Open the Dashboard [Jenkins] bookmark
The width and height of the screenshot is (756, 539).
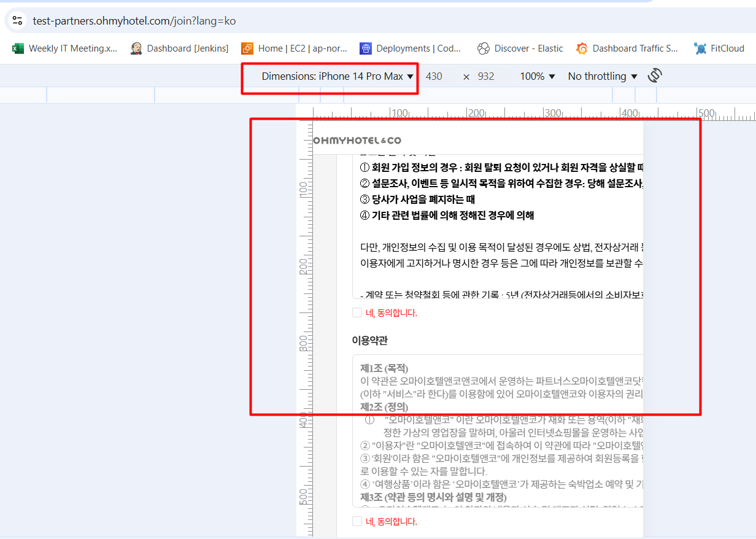(x=179, y=48)
